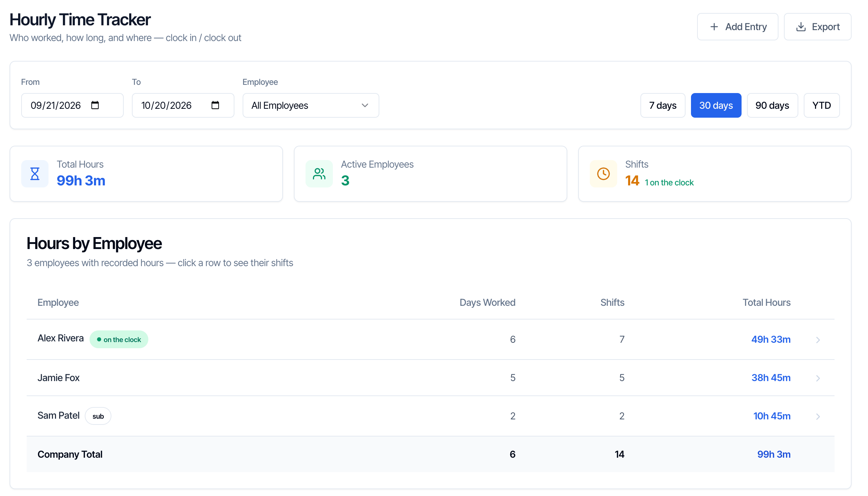Click the '1 on the clock' text
The height and width of the screenshot is (496, 868).
click(x=669, y=183)
